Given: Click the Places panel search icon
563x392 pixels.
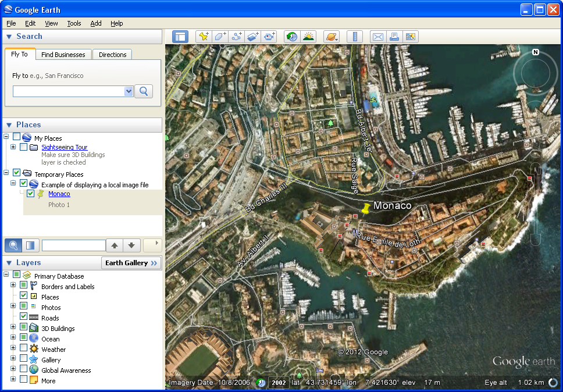Looking at the screenshot, I should [x=13, y=245].
